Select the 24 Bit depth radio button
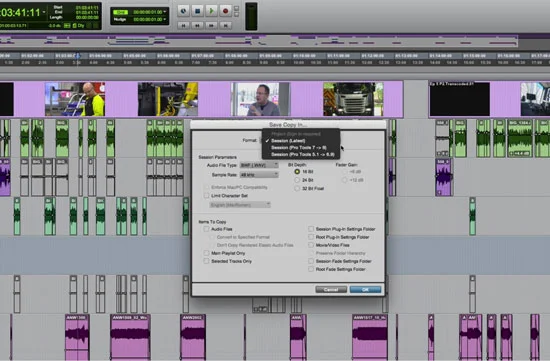 tap(297, 180)
